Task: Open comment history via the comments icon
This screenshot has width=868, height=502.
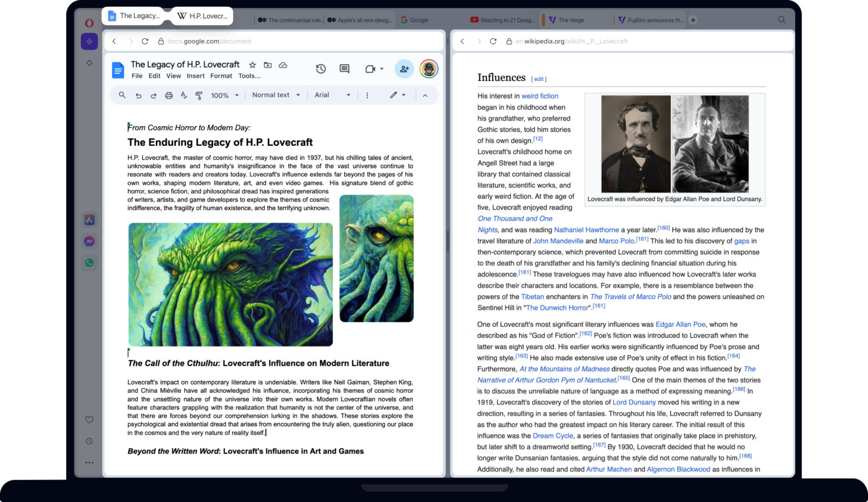Action: pyautogui.click(x=344, y=68)
